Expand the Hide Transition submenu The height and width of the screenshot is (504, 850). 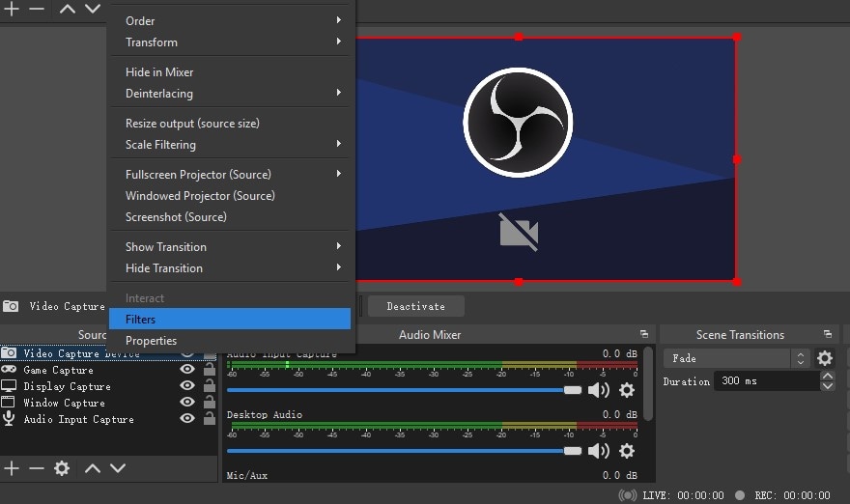pos(230,267)
